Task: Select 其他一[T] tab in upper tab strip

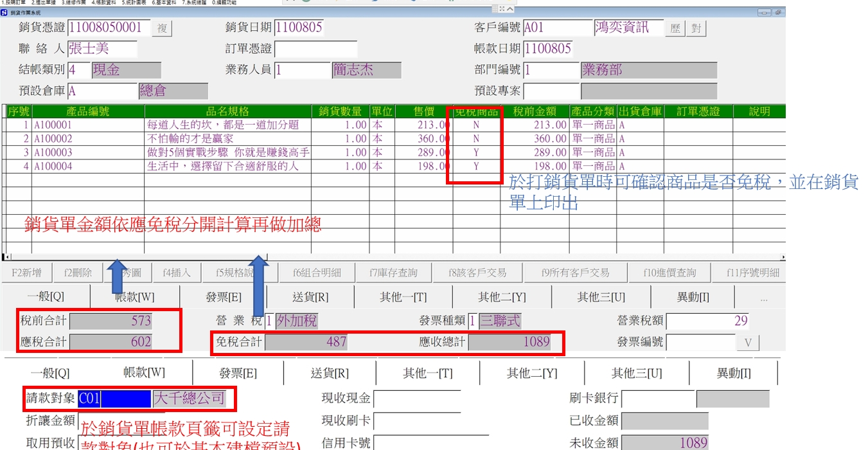Action: tap(403, 297)
